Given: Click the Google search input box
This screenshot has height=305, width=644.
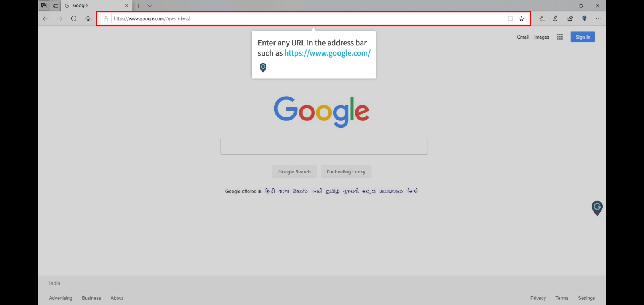Looking at the screenshot, I should tap(324, 146).
